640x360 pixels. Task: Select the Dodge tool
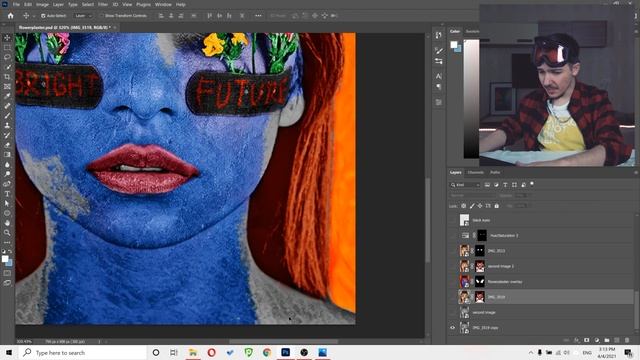click(x=7, y=174)
